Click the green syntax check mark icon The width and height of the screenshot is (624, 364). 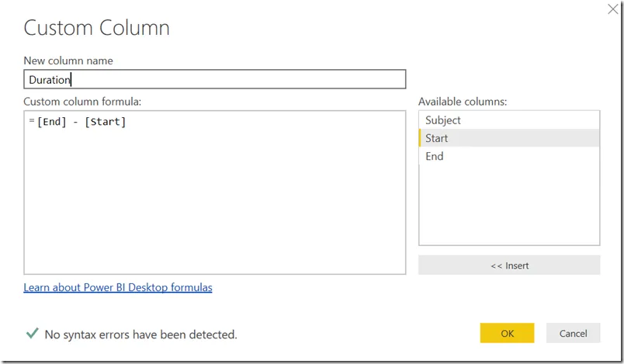32,334
